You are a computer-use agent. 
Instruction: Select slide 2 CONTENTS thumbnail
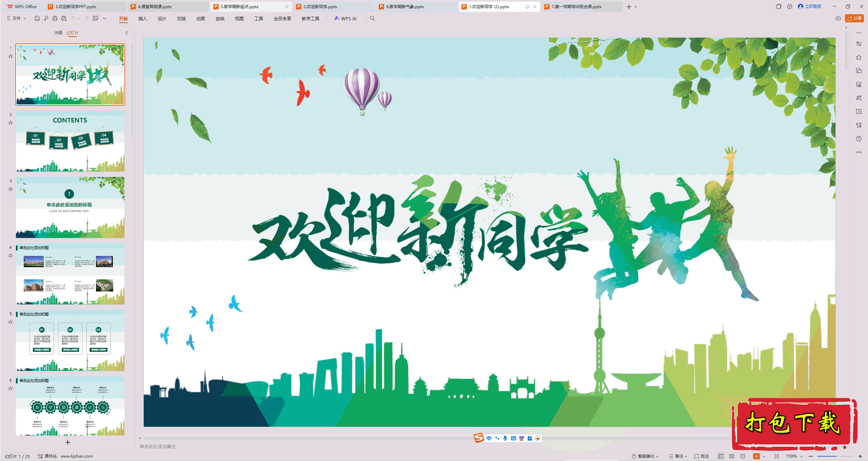(x=70, y=141)
